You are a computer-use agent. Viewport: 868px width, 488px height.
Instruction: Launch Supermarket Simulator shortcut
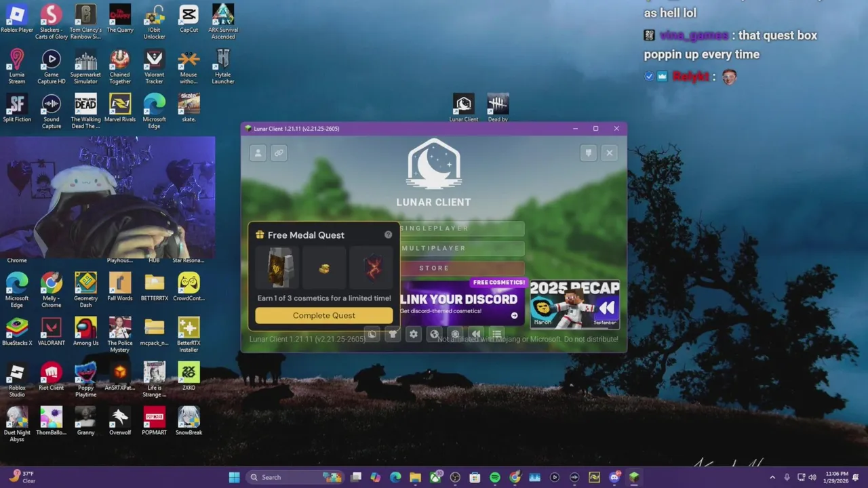(85, 66)
